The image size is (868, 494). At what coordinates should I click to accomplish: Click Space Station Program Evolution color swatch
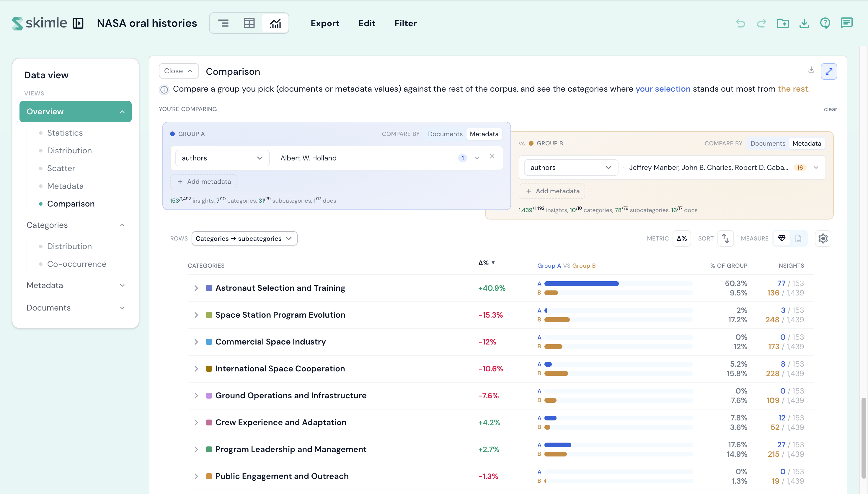[x=209, y=315]
